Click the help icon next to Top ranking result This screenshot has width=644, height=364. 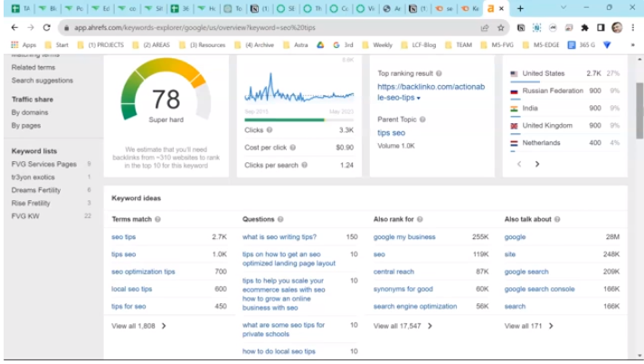(439, 73)
